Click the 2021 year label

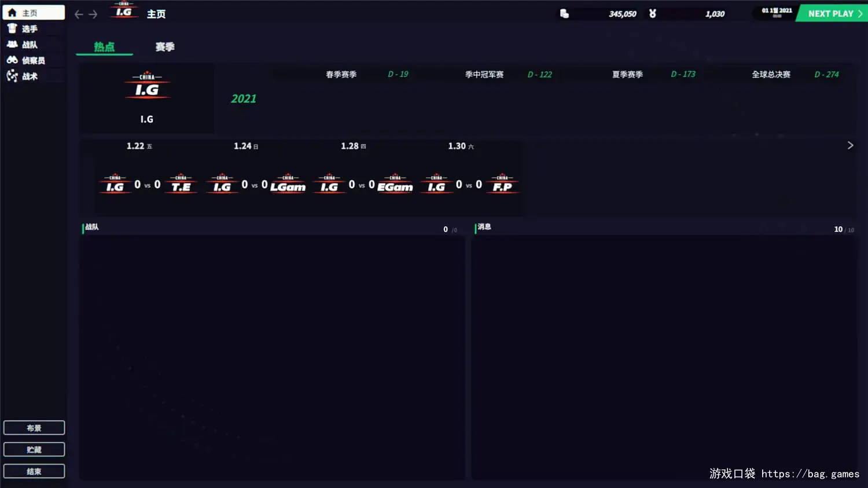click(x=244, y=99)
